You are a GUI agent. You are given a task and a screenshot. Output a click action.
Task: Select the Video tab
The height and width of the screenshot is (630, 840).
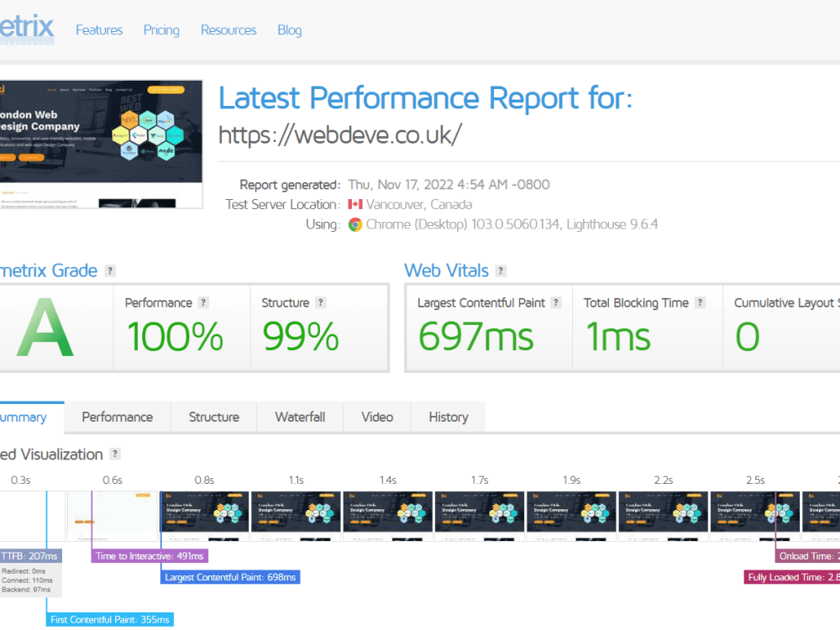click(377, 417)
